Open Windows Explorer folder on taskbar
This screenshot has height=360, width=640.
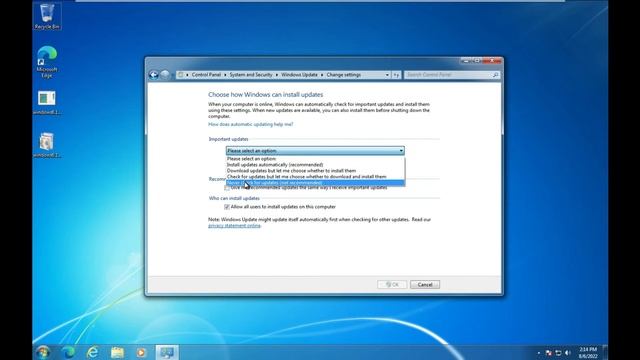(117, 352)
